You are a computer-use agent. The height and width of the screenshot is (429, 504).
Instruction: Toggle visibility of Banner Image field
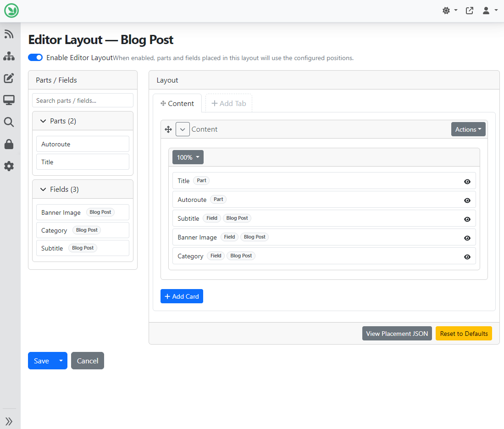point(467,238)
